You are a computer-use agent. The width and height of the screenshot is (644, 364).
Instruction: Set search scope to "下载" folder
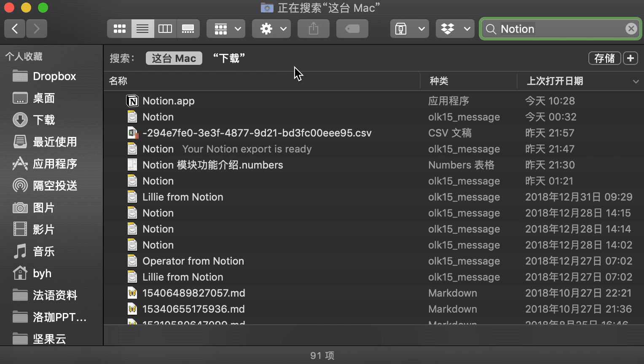click(x=229, y=58)
